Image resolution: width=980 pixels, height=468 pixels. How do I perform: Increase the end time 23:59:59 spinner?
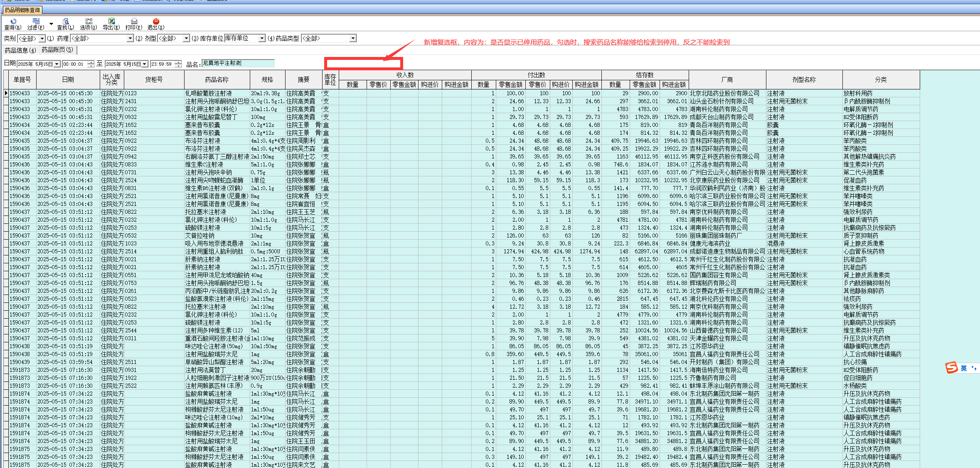pos(178,62)
